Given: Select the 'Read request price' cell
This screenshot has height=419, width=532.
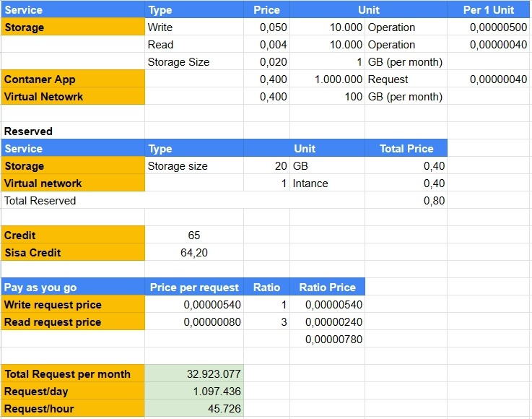Looking at the screenshot, I should (x=73, y=321).
